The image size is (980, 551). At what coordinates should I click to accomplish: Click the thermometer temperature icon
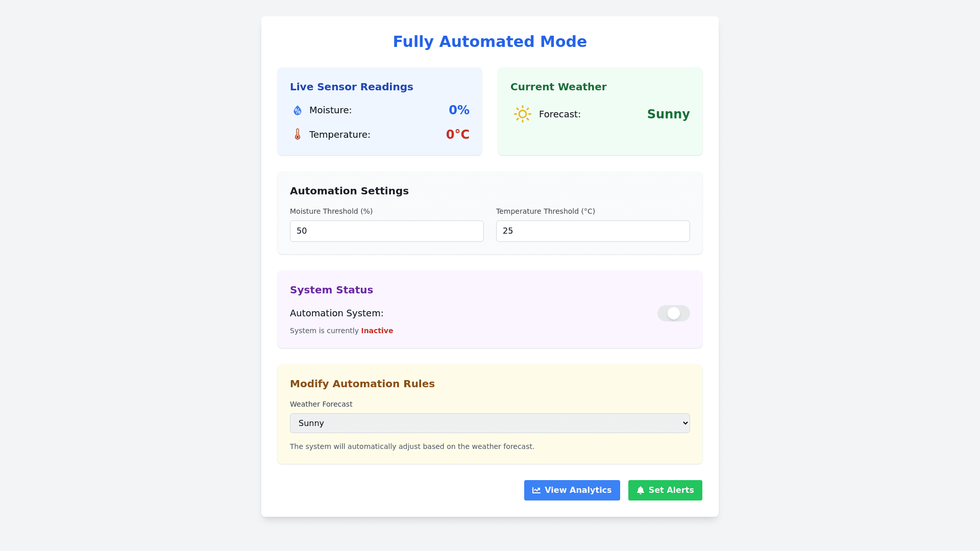pos(297,134)
